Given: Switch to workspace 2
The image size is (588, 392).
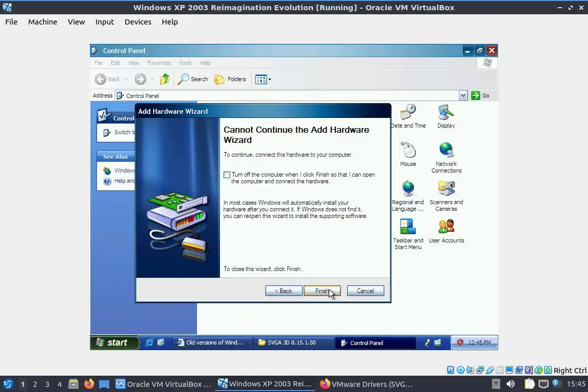Looking at the screenshot, I should (35, 384).
